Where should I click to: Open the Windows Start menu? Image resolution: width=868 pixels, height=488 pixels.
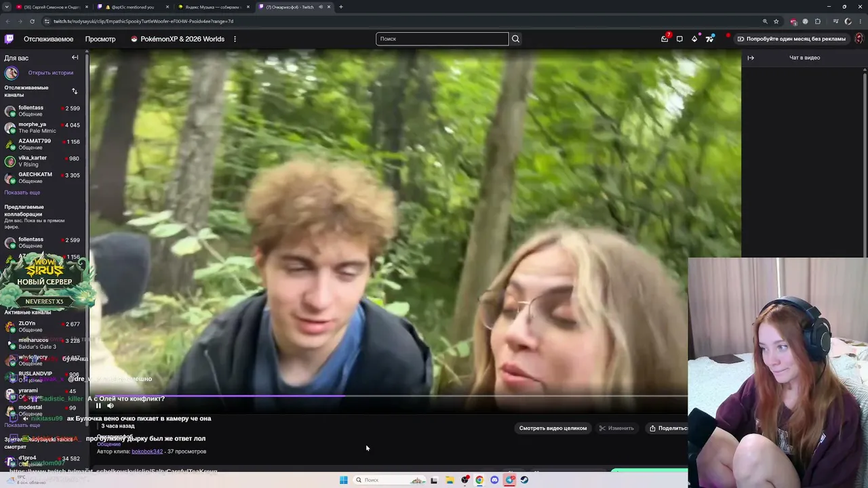(344, 480)
